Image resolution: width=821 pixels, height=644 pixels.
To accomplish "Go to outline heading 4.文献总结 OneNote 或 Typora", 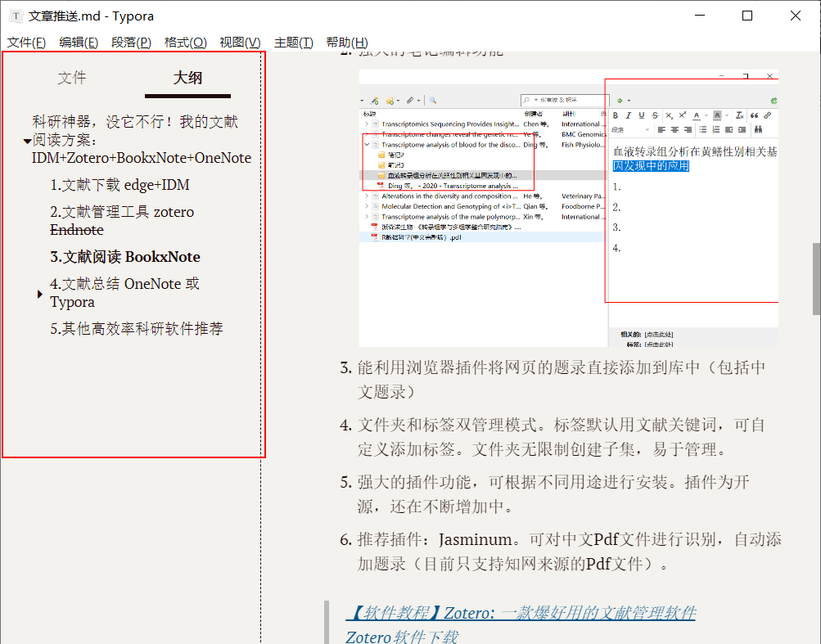I will (124, 293).
